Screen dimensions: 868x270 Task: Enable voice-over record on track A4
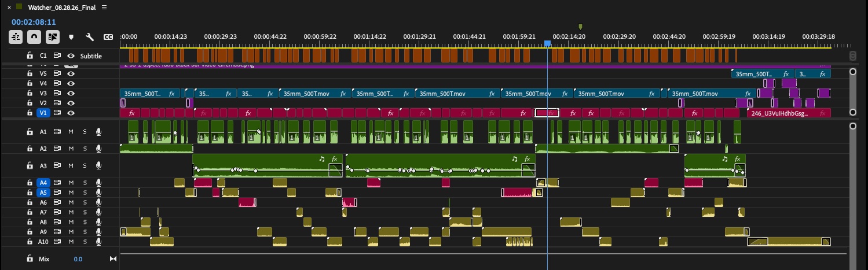point(98,183)
